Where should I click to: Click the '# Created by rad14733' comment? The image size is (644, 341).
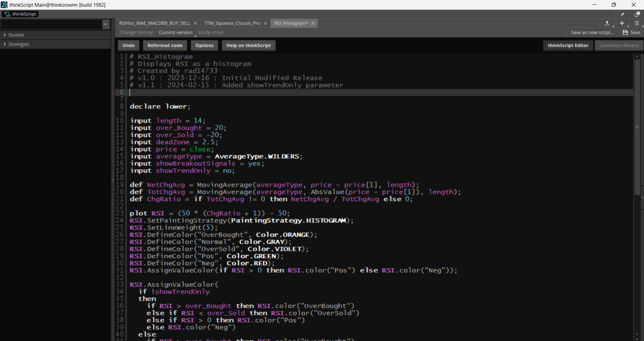click(x=174, y=71)
